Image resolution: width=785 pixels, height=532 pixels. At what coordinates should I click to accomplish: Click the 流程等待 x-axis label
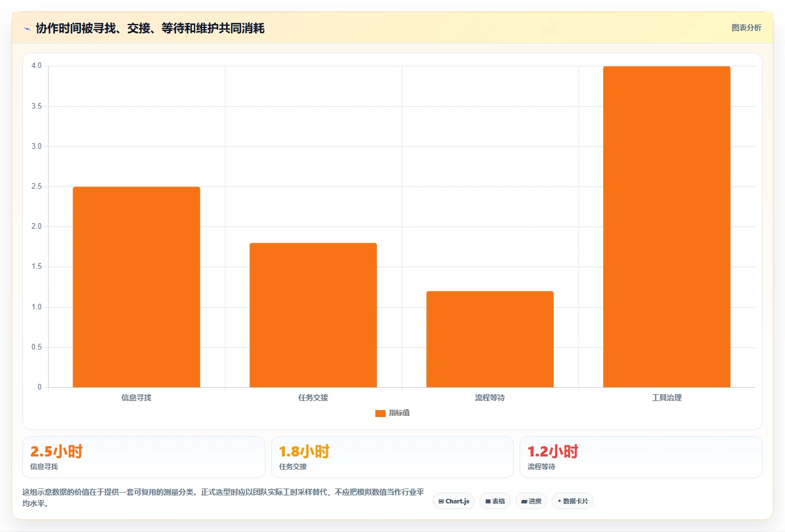tap(490, 398)
